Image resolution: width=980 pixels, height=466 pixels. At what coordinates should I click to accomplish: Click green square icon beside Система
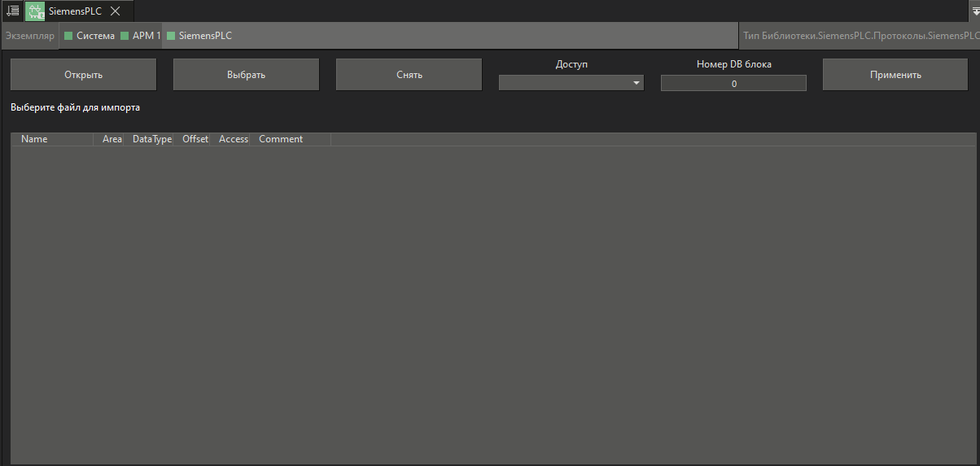(68, 36)
